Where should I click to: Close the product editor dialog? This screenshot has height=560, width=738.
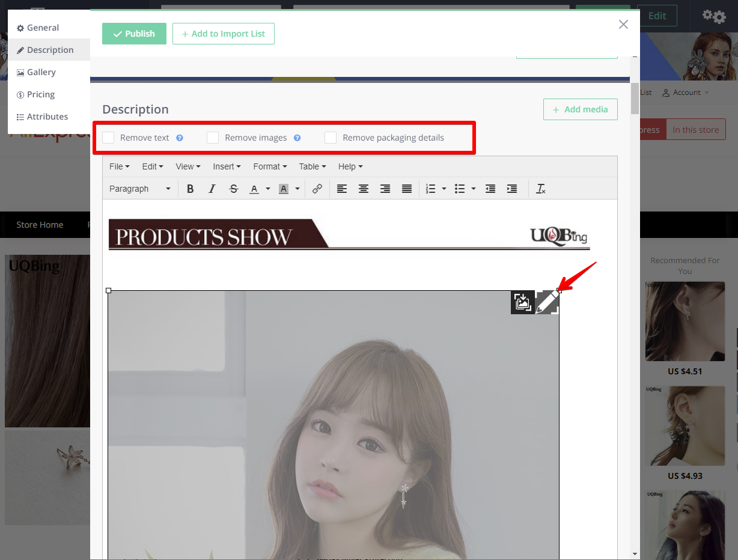(623, 24)
